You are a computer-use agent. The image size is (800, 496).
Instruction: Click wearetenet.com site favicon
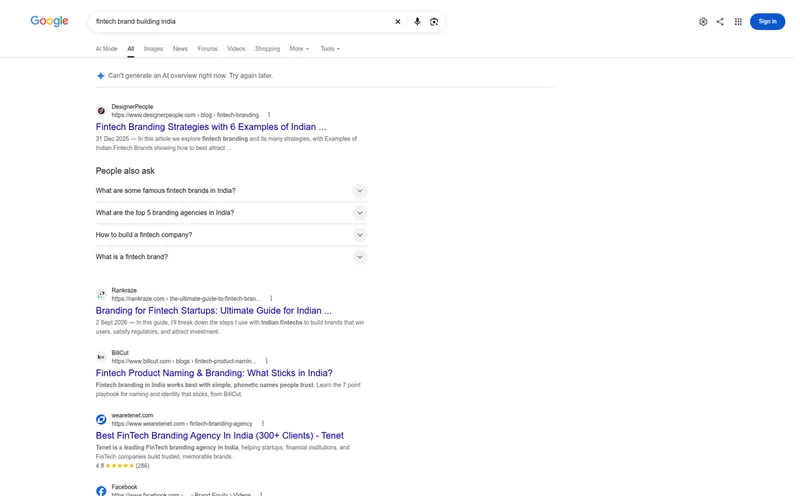[101, 419]
